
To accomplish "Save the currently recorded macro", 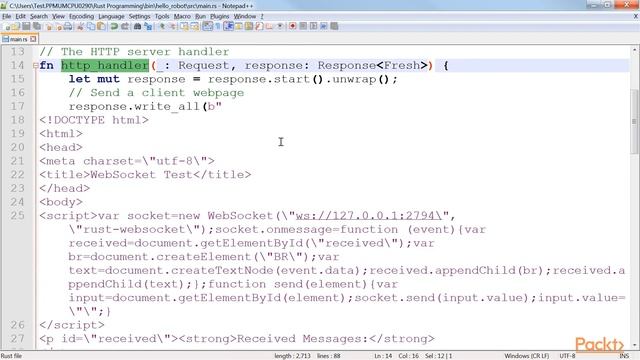I will pyautogui.click(x=334, y=27).
